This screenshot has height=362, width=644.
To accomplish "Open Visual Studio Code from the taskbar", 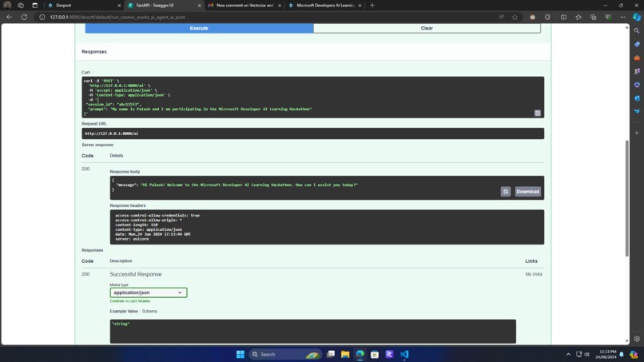I will click(404, 354).
